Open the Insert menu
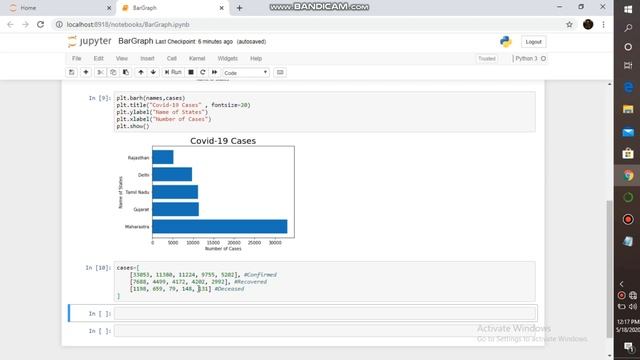 pos(147,58)
